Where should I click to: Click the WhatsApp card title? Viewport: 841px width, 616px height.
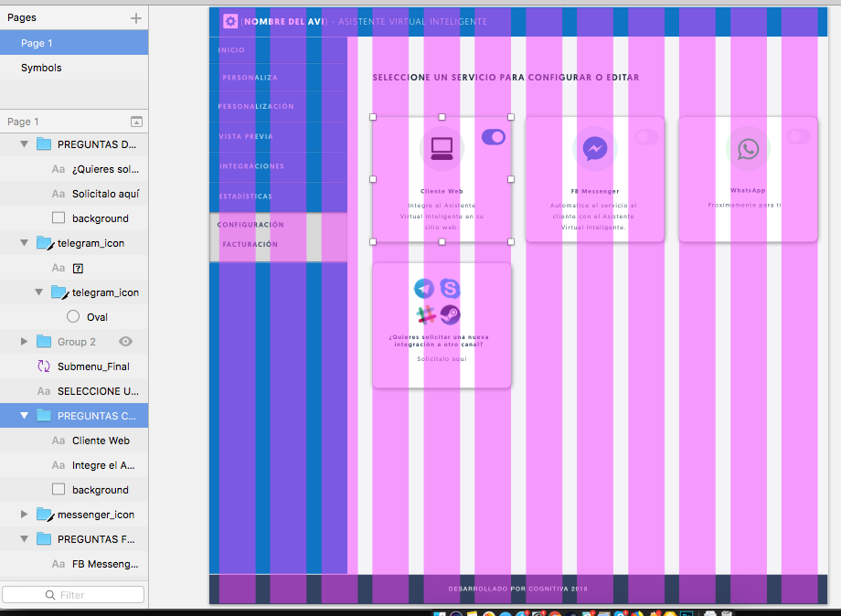click(748, 190)
